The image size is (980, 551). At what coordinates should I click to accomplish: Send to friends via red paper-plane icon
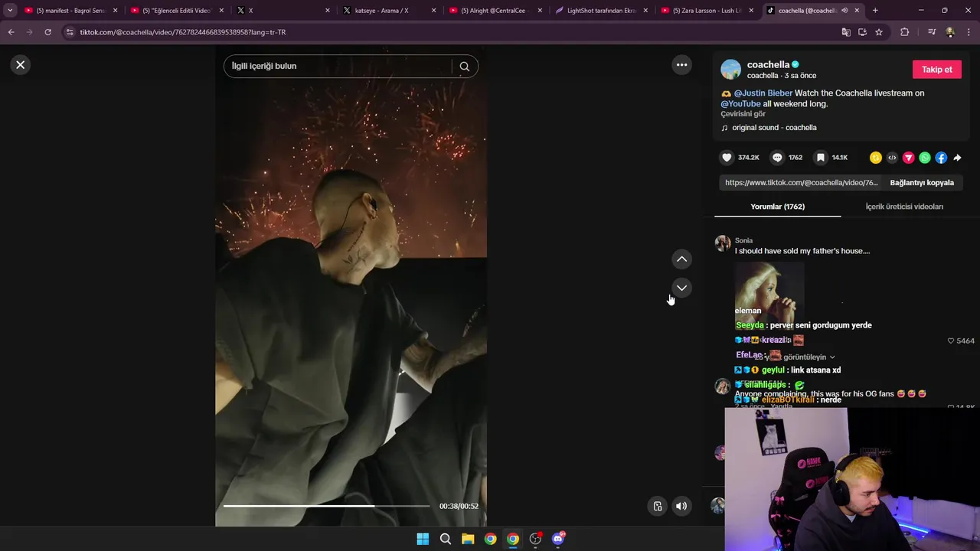908,158
